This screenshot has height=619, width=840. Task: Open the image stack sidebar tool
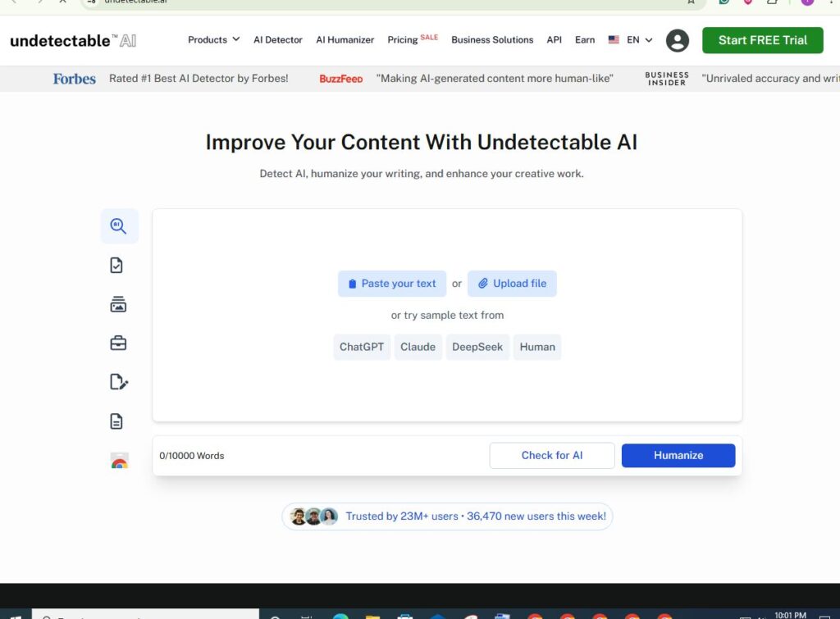pyautogui.click(x=118, y=304)
